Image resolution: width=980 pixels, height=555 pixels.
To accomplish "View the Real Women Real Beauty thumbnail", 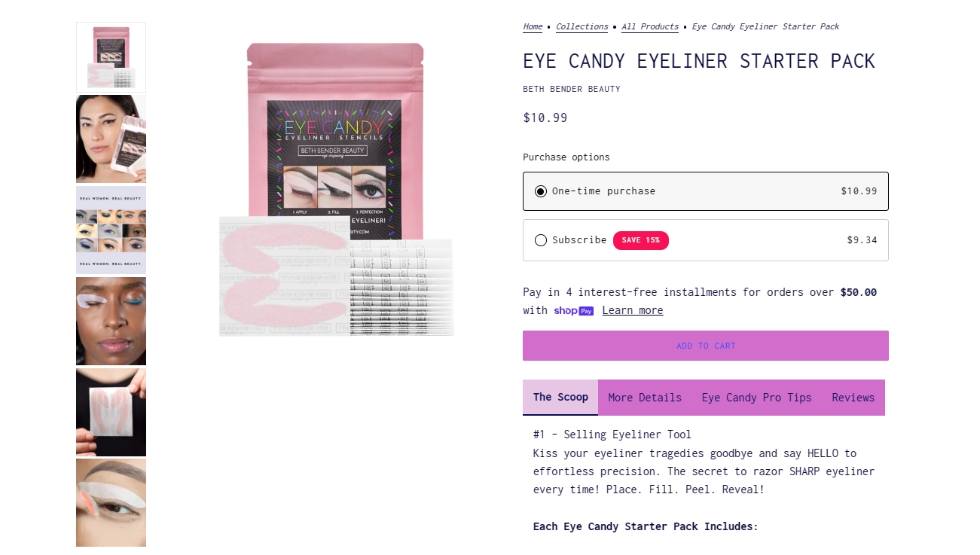I will click(111, 230).
